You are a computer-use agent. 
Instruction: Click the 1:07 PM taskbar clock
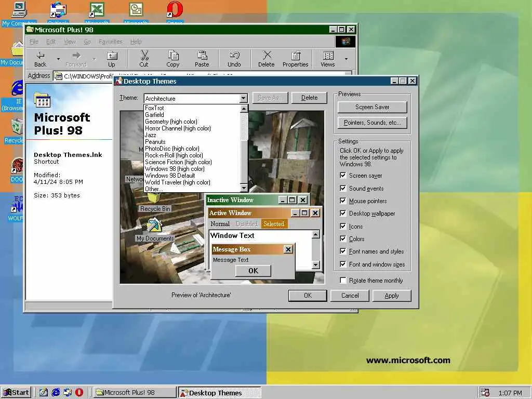[x=510, y=393]
